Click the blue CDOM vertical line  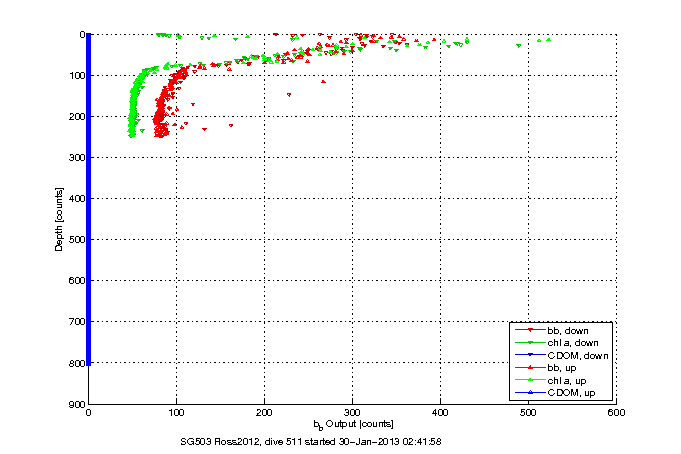click(x=89, y=199)
